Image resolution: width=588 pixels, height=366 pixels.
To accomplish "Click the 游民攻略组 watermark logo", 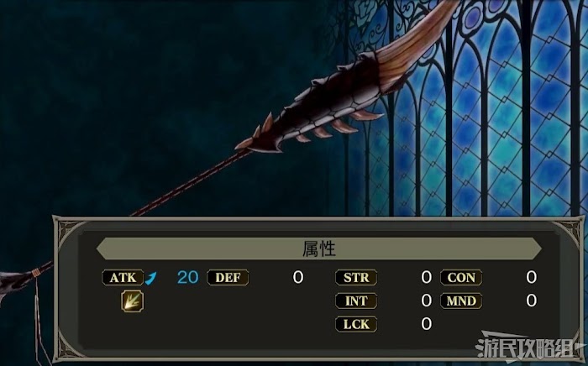I will point(528,347).
